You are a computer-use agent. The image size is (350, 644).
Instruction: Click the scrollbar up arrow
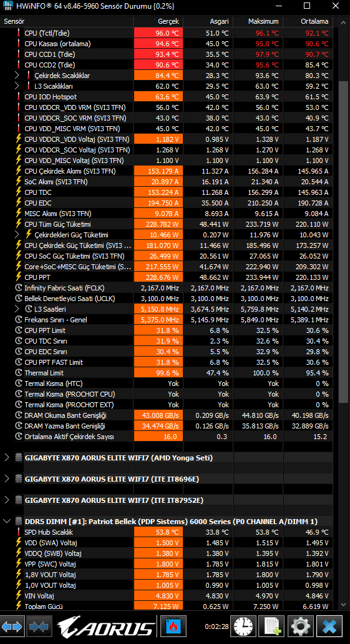click(344, 22)
